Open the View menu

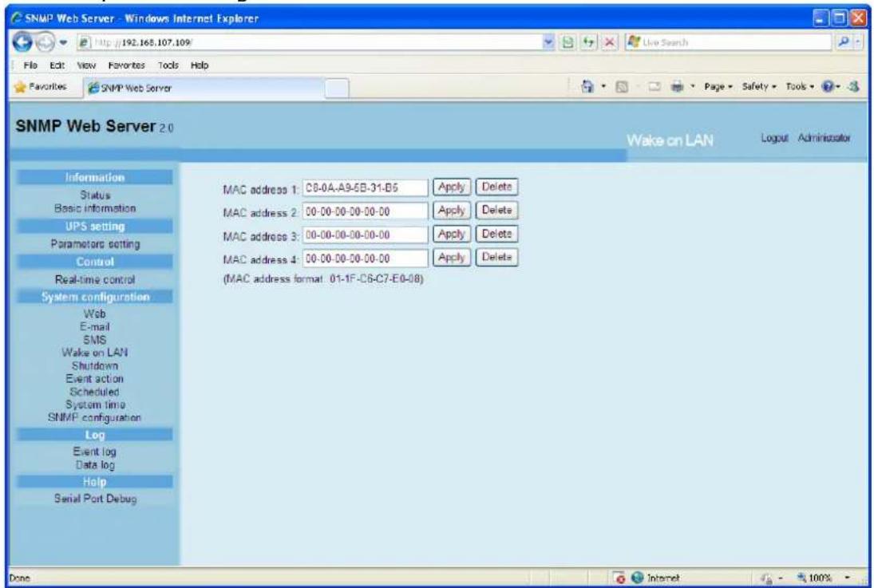(x=86, y=65)
